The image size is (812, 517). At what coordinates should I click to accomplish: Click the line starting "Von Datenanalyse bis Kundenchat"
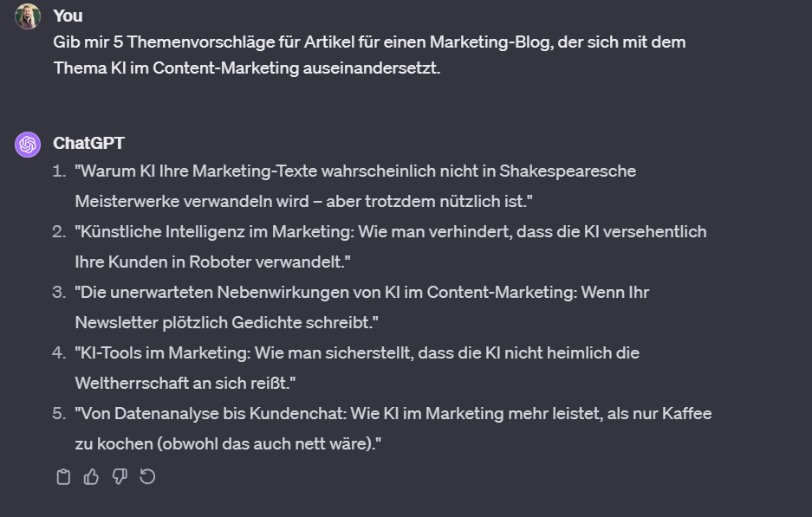pyautogui.click(x=393, y=413)
